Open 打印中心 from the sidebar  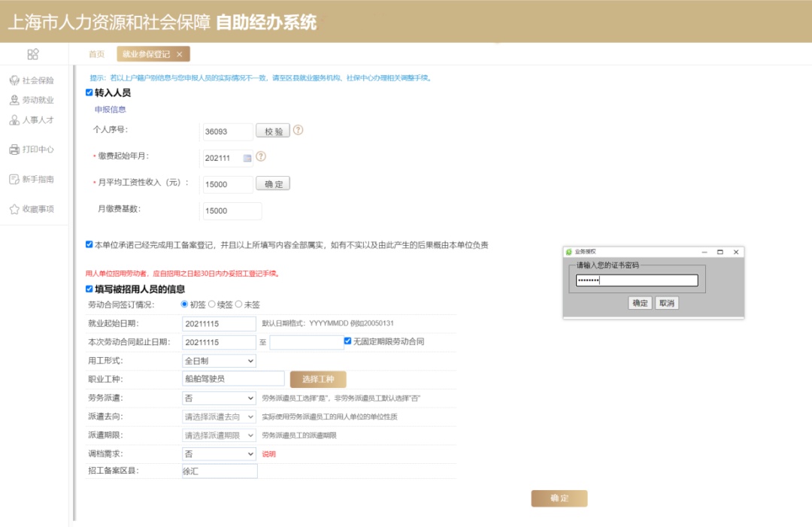pos(32,150)
